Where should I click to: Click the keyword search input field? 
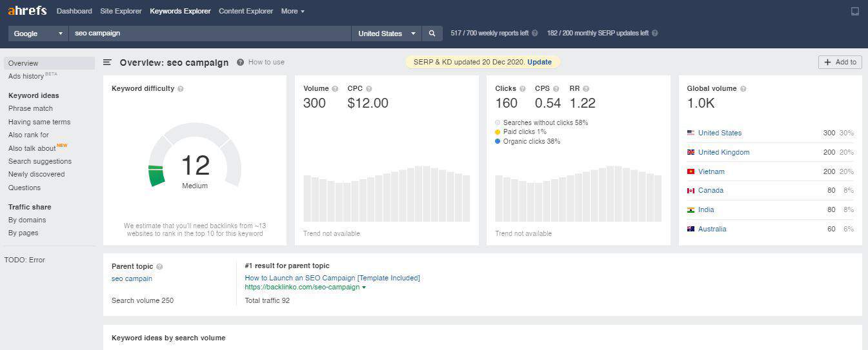coord(210,34)
